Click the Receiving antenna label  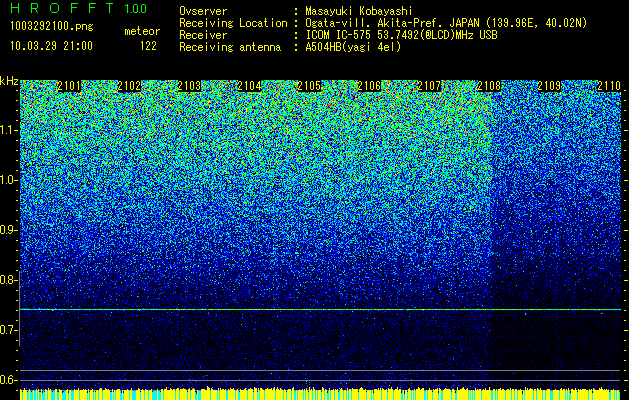230,47
